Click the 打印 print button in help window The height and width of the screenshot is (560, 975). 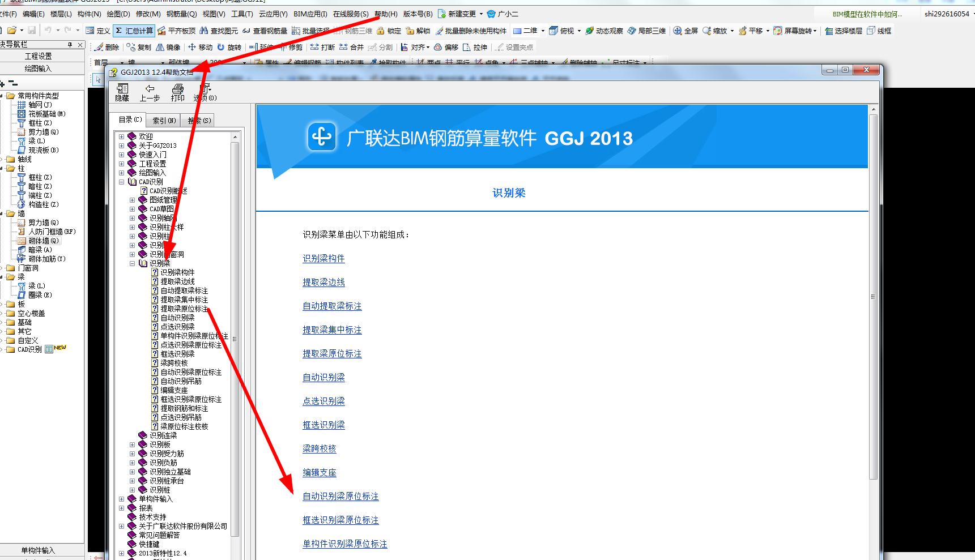click(178, 92)
